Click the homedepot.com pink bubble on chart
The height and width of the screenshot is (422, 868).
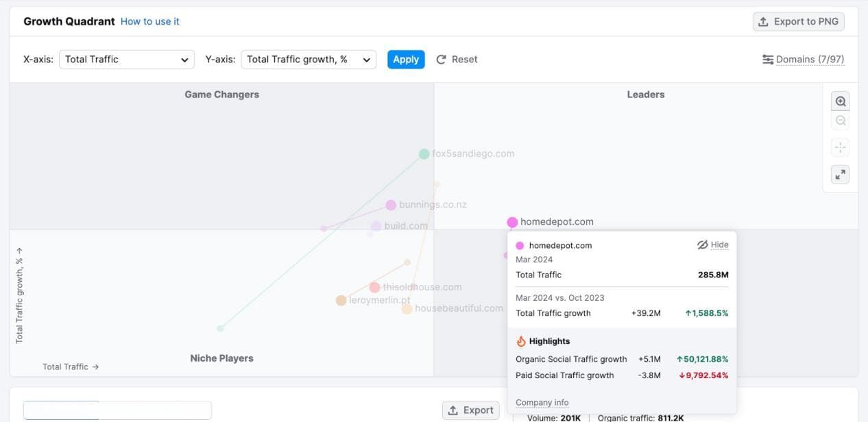click(x=512, y=222)
